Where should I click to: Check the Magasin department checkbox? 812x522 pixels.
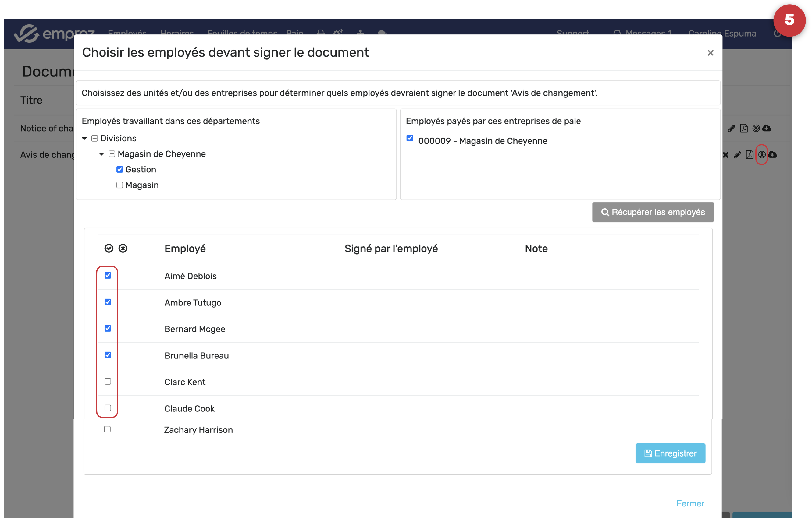coord(119,185)
